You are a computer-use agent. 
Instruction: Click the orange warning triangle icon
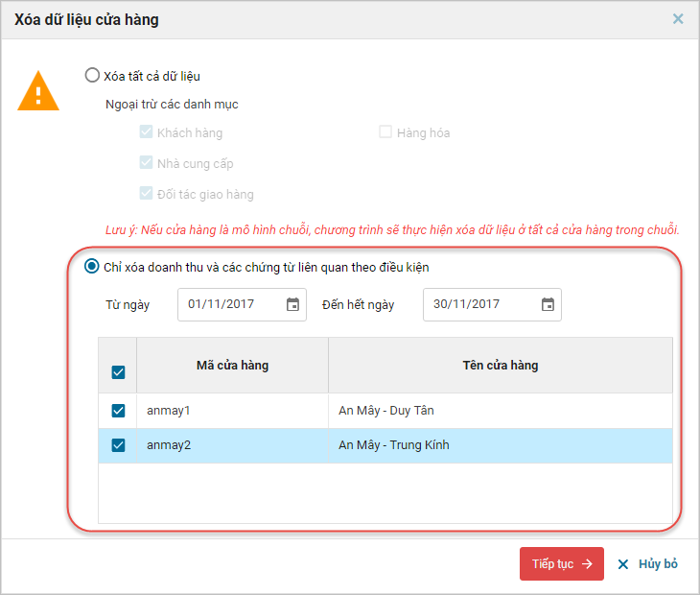click(x=38, y=91)
